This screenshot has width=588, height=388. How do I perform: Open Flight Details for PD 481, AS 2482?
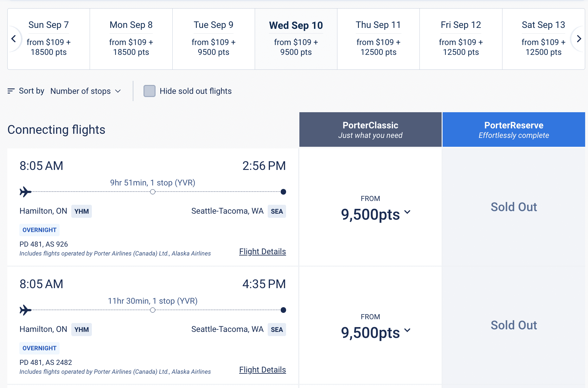click(x=262, y=370)
